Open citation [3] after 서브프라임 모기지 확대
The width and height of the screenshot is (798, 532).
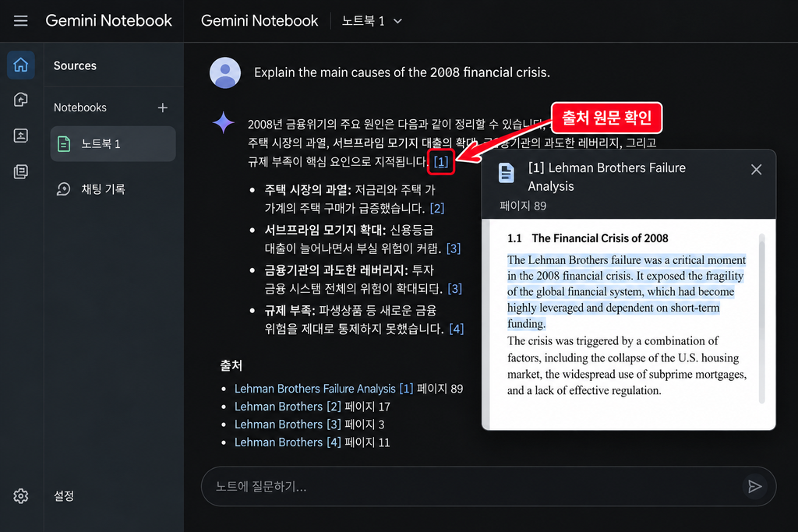pyautogui.click(x=454, y=248)
